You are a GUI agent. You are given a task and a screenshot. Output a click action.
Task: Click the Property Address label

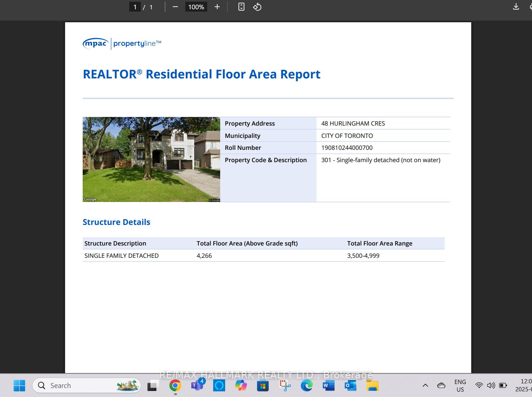[x=250, y=124]
